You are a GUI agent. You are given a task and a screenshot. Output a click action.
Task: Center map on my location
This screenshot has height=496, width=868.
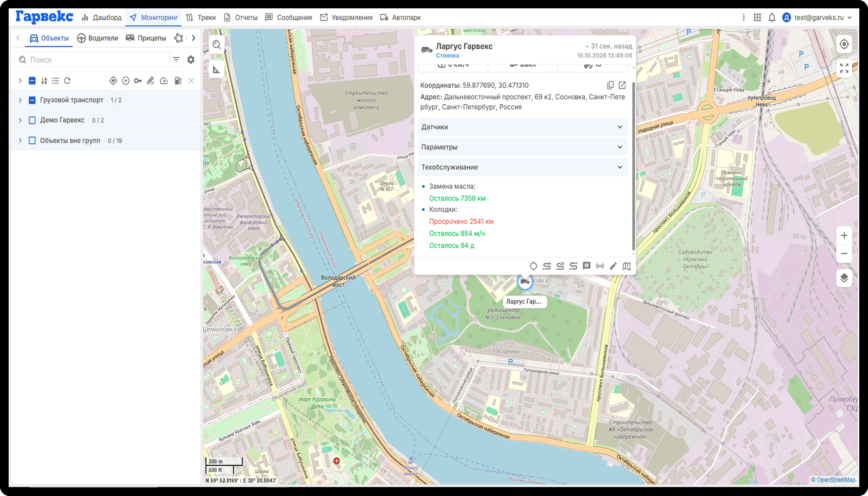(x=844, y=44)
